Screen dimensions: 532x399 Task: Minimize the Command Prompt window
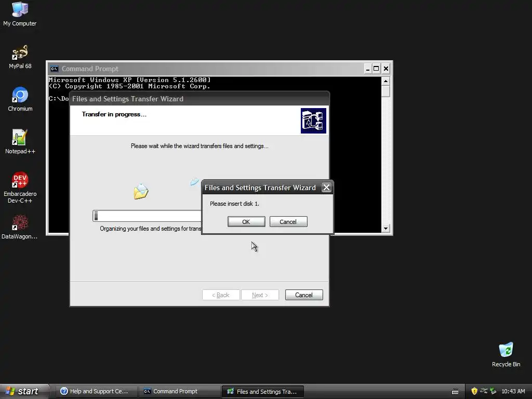tap(367, 69)
